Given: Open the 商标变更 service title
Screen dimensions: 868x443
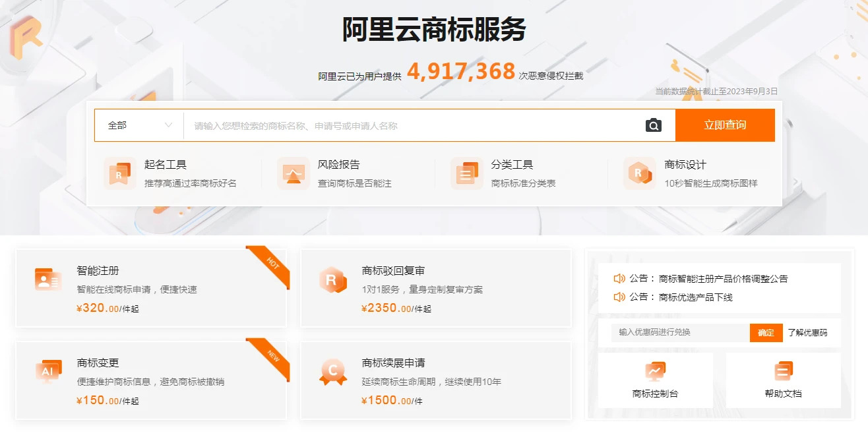Looking at the screenshot, I should pyautogui.click(x=98, y=363).
